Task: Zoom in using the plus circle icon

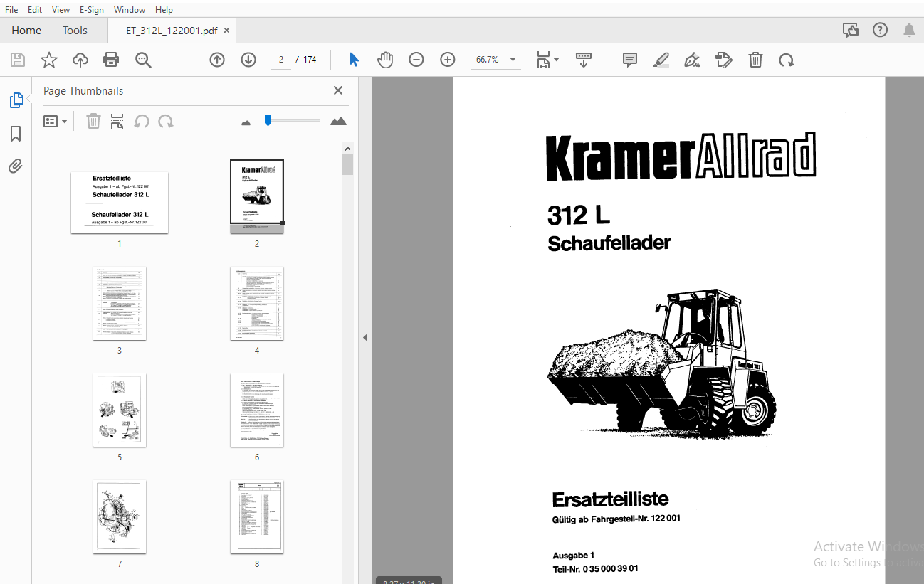Action: (x=447, y=60)
